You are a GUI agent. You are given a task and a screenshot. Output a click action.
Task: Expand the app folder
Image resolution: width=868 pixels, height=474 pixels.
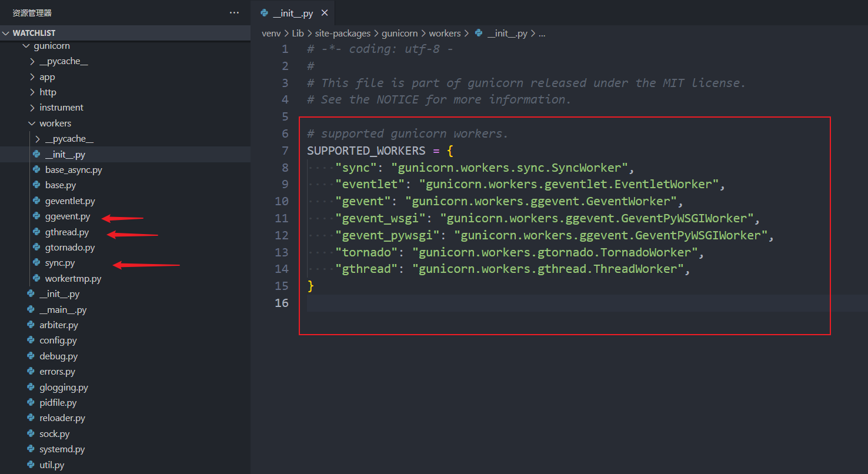(x=125, y=77)
